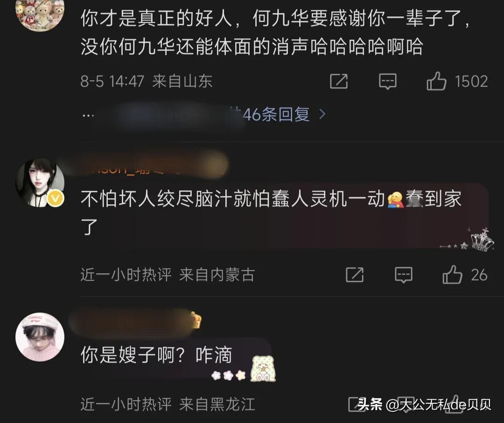Tap the bear sticker on the bottom comment
Viewport: 504px width, 423px height.
point(263,369)
